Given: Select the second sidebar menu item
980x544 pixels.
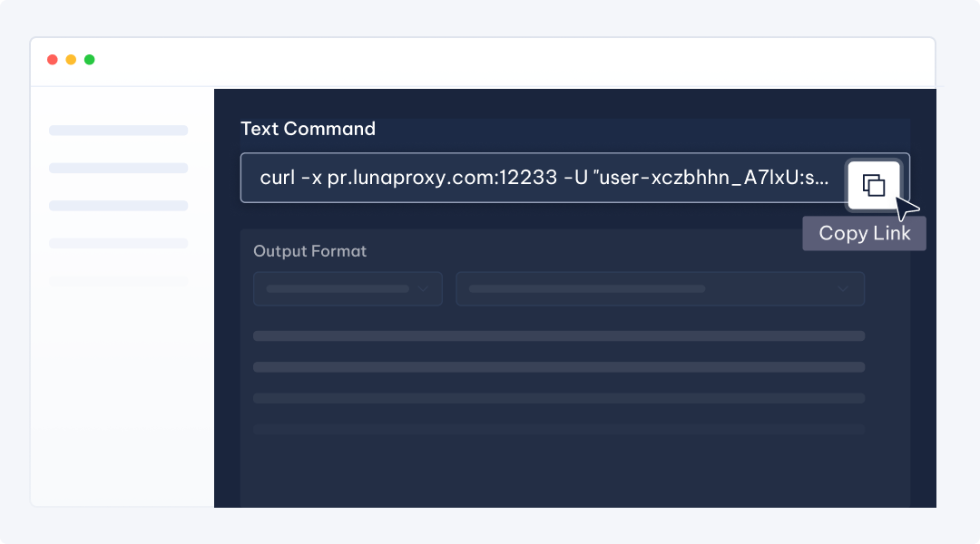Looking at the screenshot, I should 118,168.
